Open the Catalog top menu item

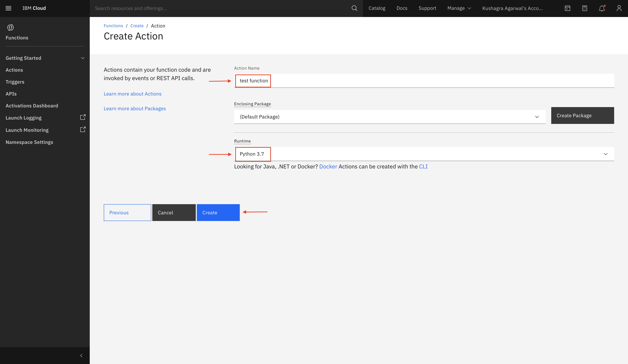click(x=377, y=8)
